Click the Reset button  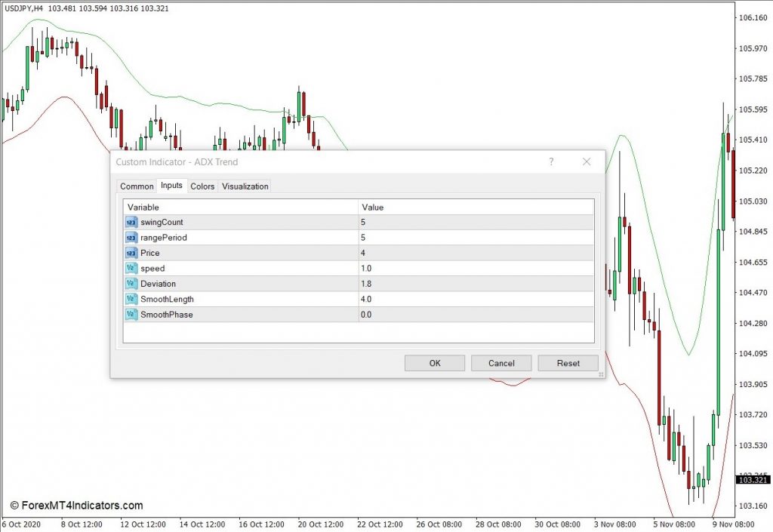(x=568, y=363)
